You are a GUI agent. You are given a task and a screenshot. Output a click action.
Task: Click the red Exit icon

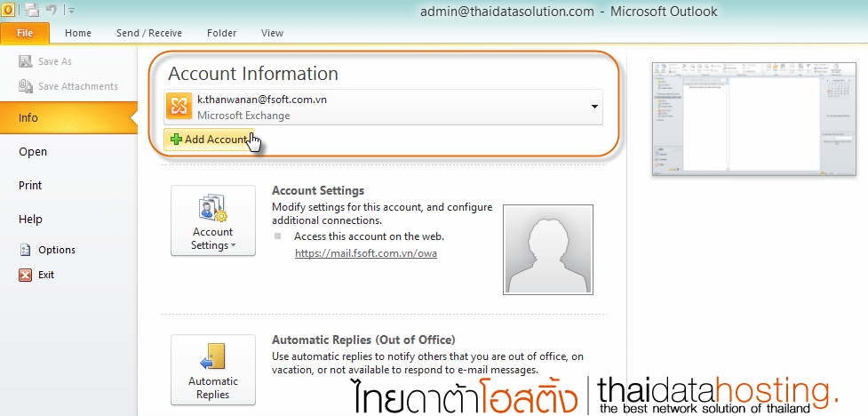click(26, 275)
